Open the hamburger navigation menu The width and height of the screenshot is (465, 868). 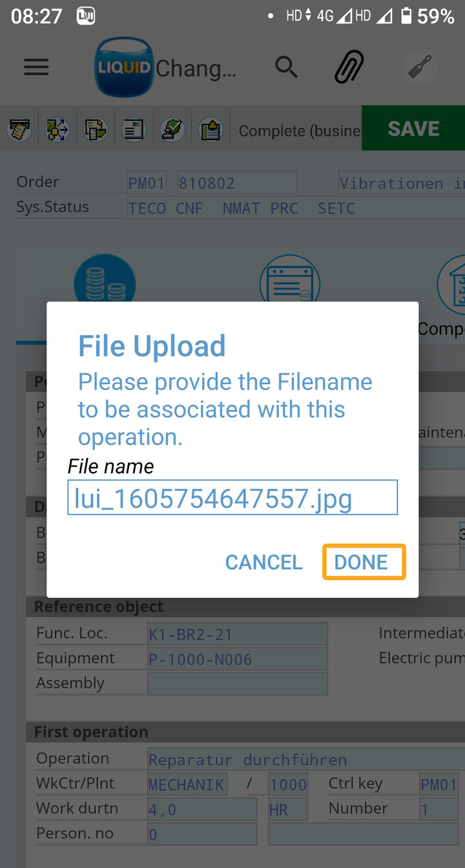click(x=37, y=67)
